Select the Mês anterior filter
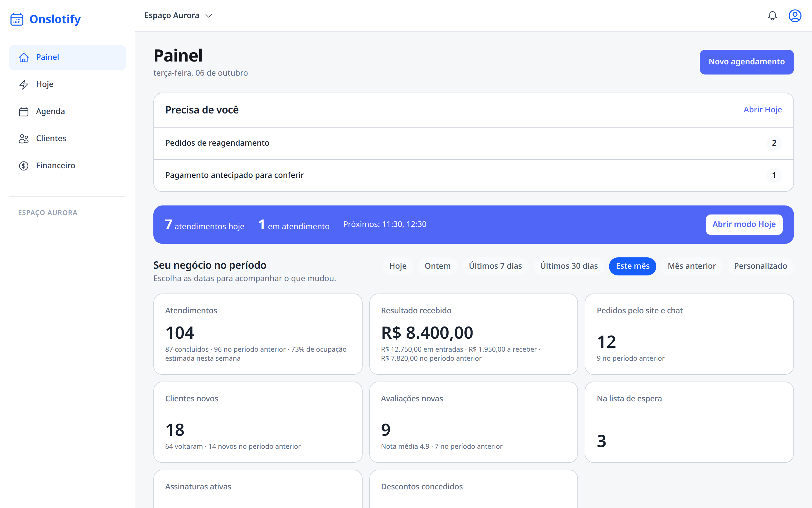812x508 pixels. point(692,266)
